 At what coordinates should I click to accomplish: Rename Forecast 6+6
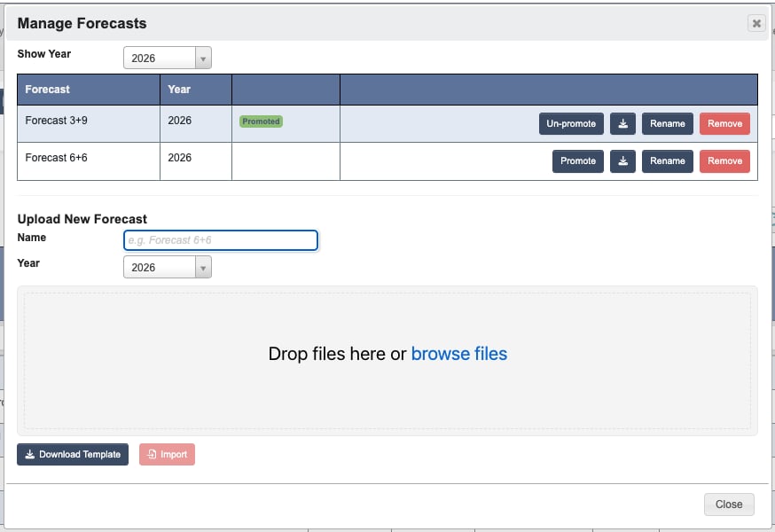(x=667, y=161)
